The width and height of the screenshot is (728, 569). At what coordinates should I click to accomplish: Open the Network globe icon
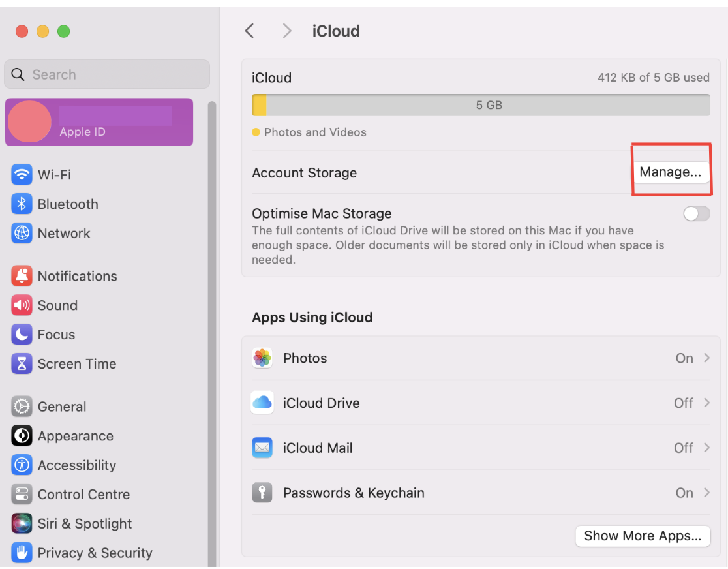click(x=22, y=233)
